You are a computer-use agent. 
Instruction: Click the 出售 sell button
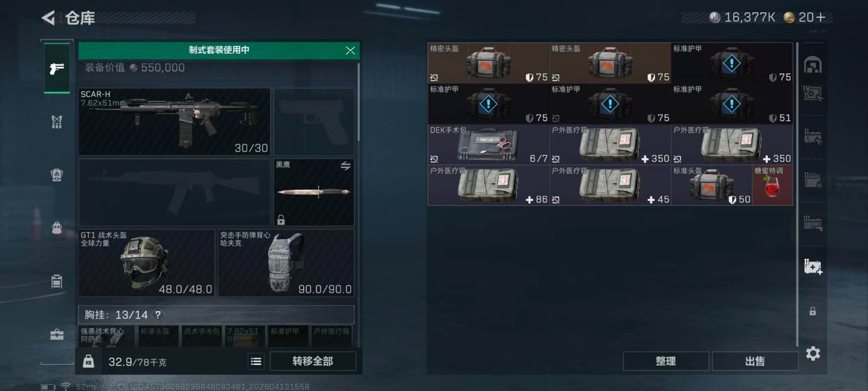tap(755, 361)
